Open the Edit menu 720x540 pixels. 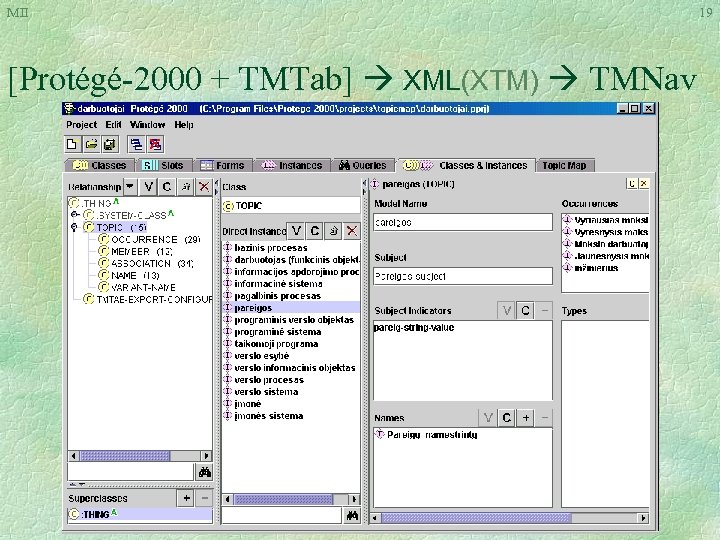click(113, 125)
